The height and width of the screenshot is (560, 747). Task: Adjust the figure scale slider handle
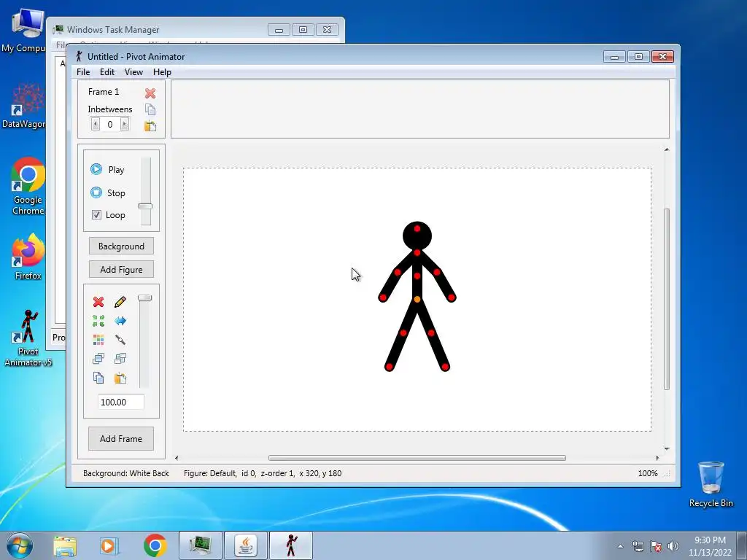pyautogui.click(x=145, y=297)
